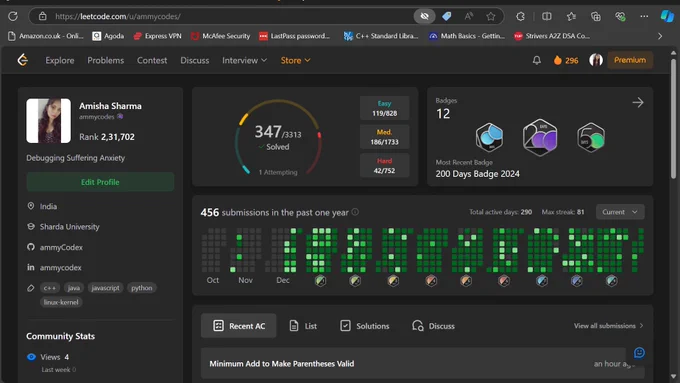Open notifications bell icon
Image resolution: width=680 pixels, height=383 pixels.
click(x=536, y=60)
